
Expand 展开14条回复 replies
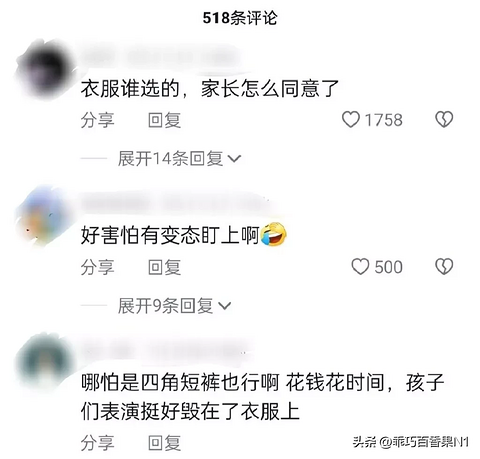179,158
